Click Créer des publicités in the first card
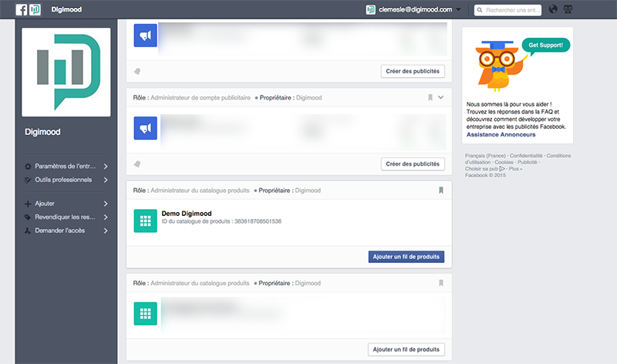Image resolution: width=617 pixels, height=364 pixels. (413, 71)
